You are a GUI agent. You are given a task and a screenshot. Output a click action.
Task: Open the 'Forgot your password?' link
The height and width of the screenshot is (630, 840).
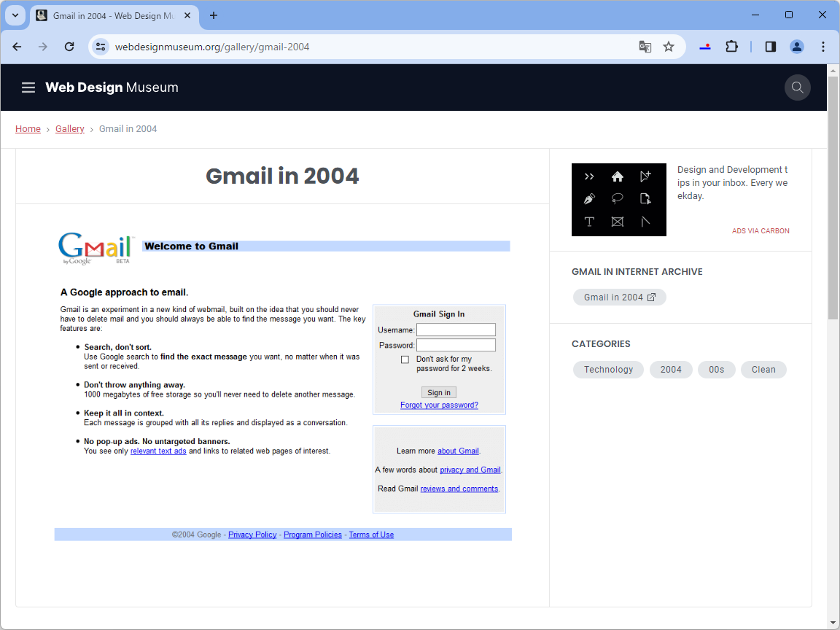click(439, 405)
